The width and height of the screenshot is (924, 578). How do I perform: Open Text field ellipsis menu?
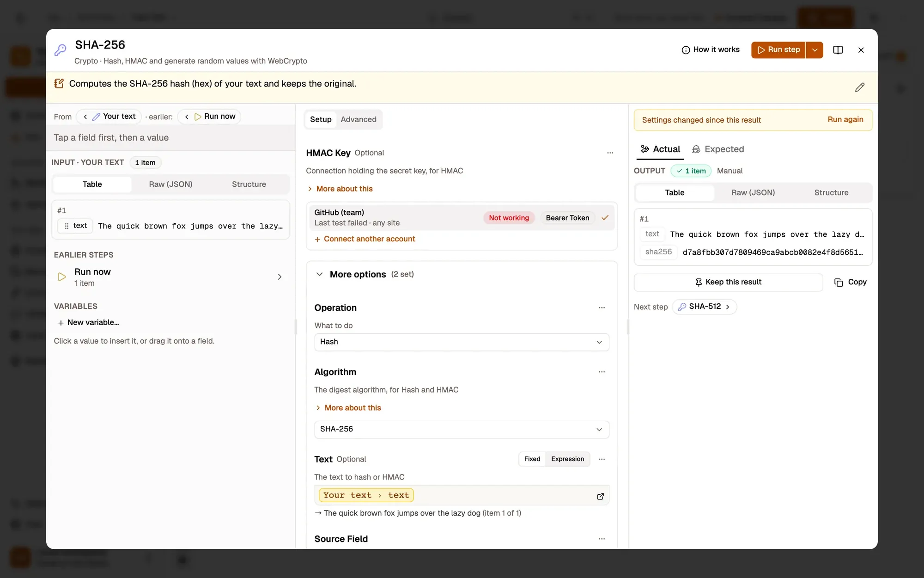602,459
